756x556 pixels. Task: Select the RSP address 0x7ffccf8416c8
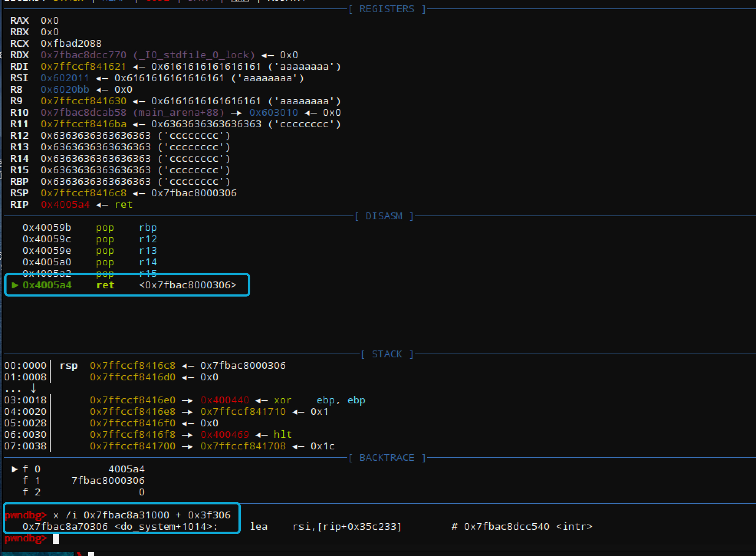pyautogui.click(x=84, y=193)
